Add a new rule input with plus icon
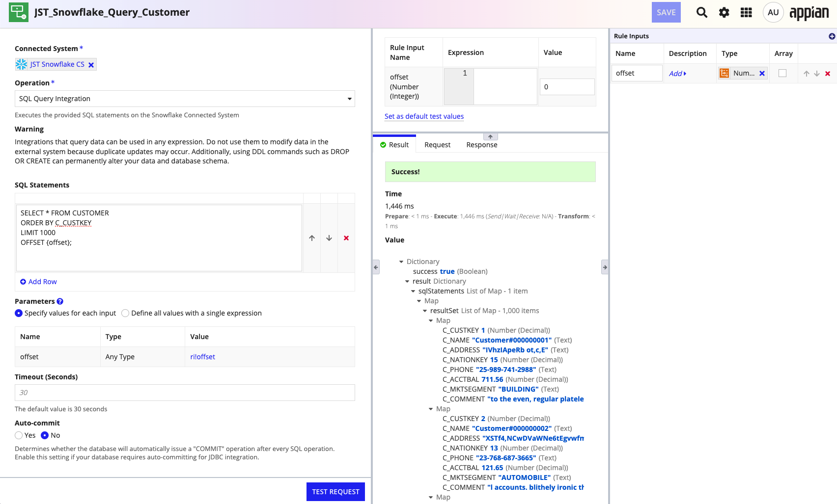Viewport: 837px width, 504px height. pos(832,36)
